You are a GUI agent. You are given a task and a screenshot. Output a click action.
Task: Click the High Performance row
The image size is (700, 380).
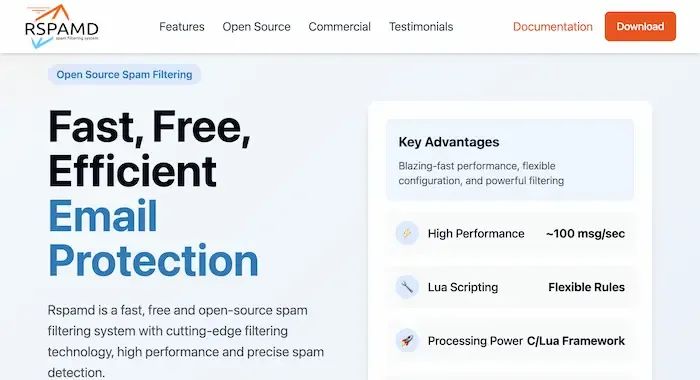[510, 234]
